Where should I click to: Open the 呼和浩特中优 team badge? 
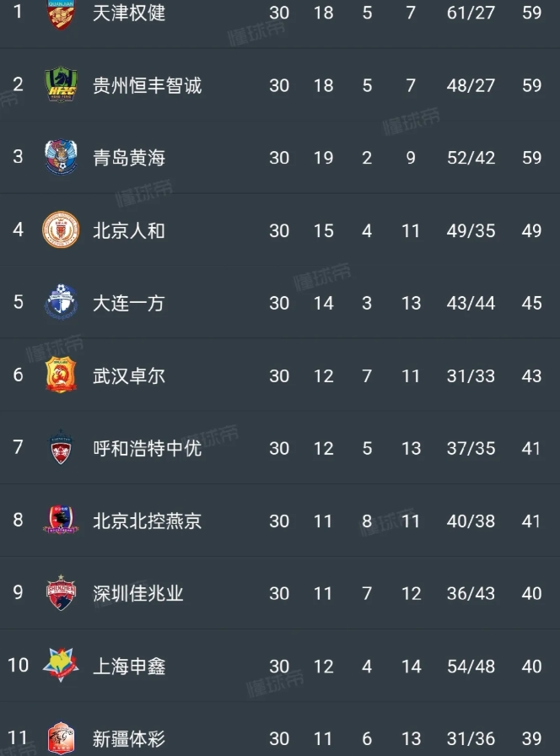(61, 447)
